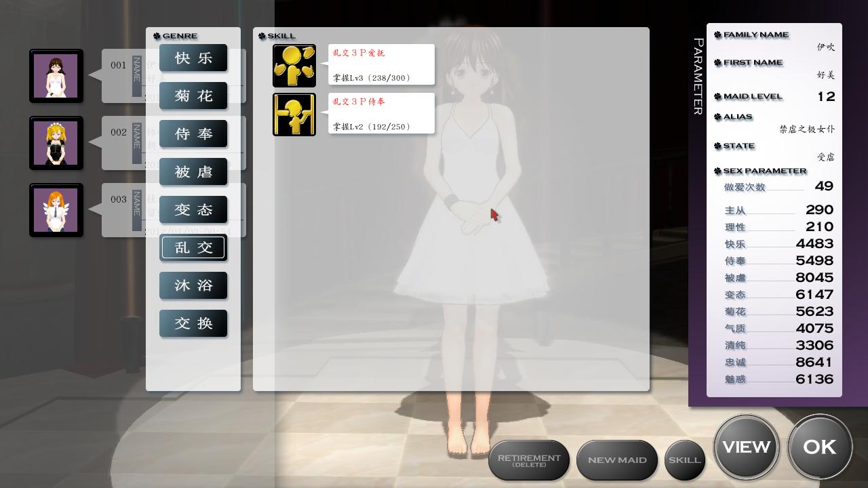Select the maid 002 portrait thumbnail
The width and height of the screenshot is (868, 488).
point(56,143)
